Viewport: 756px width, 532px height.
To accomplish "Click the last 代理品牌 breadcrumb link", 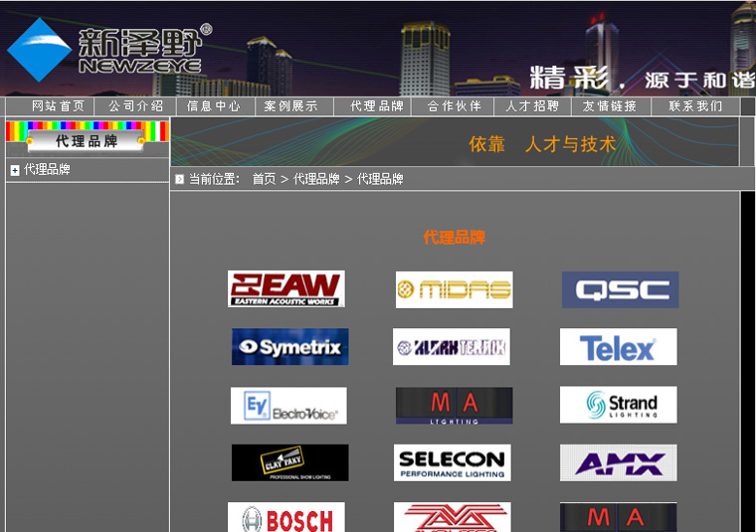I will tap(380, 179).
